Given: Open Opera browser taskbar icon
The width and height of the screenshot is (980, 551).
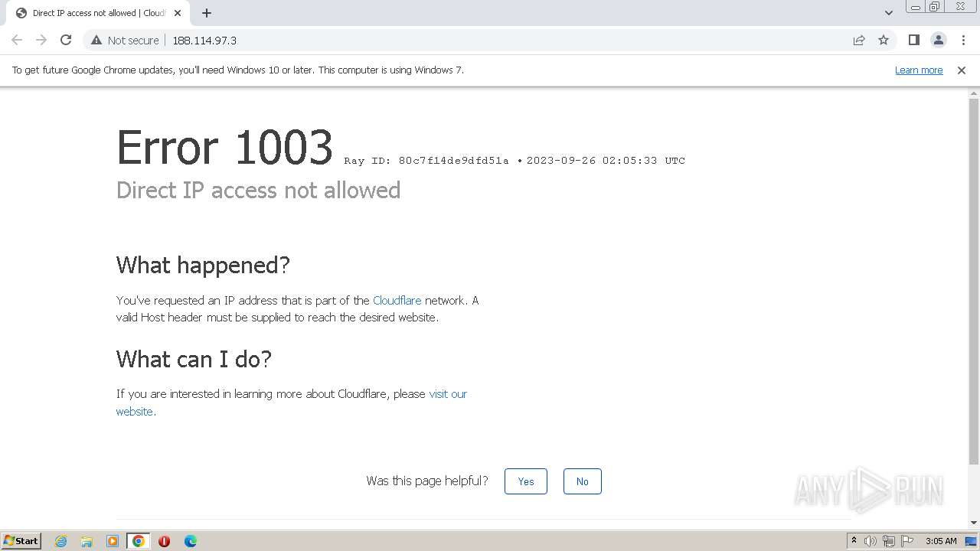Looking at the screenshot, I should tap(164, 541).
